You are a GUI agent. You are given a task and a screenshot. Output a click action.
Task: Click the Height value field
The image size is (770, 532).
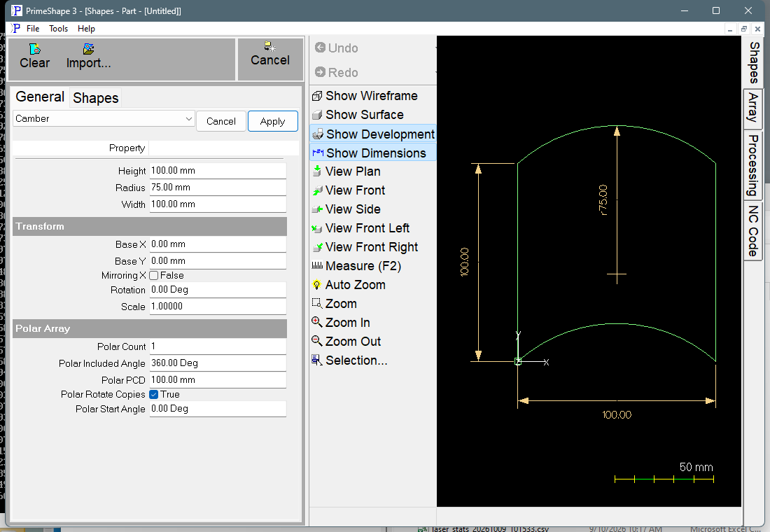coord(218,171)
